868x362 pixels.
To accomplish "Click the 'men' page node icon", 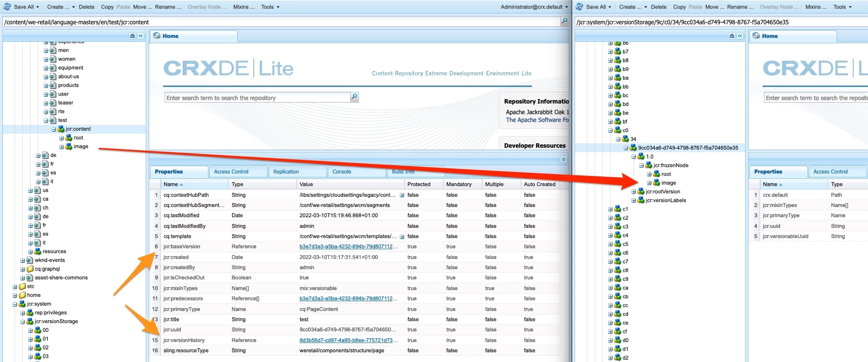I will [53, 51].
